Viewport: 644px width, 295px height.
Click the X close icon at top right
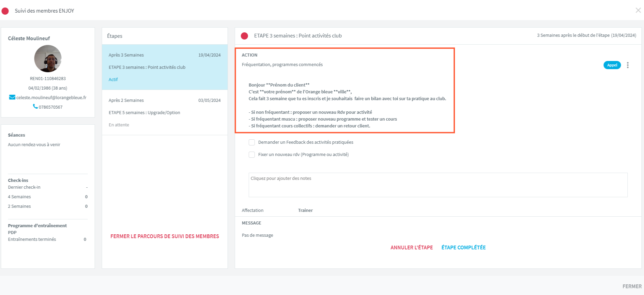638,10
